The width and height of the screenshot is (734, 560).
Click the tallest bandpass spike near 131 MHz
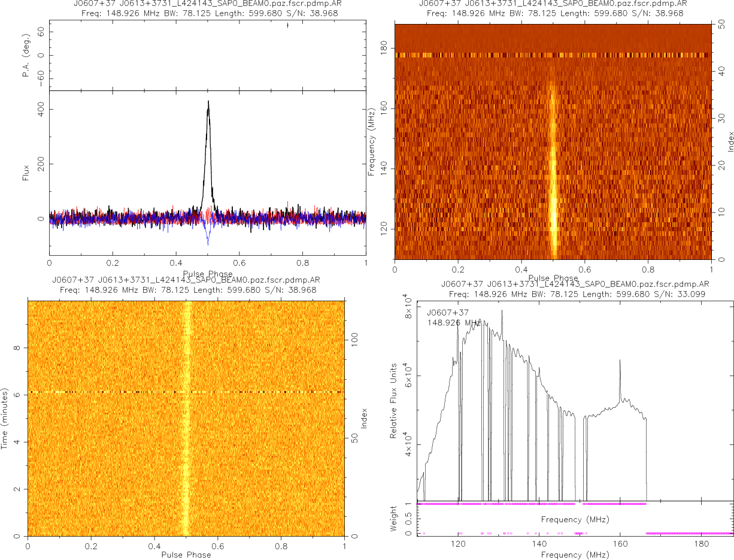(502, 311)
